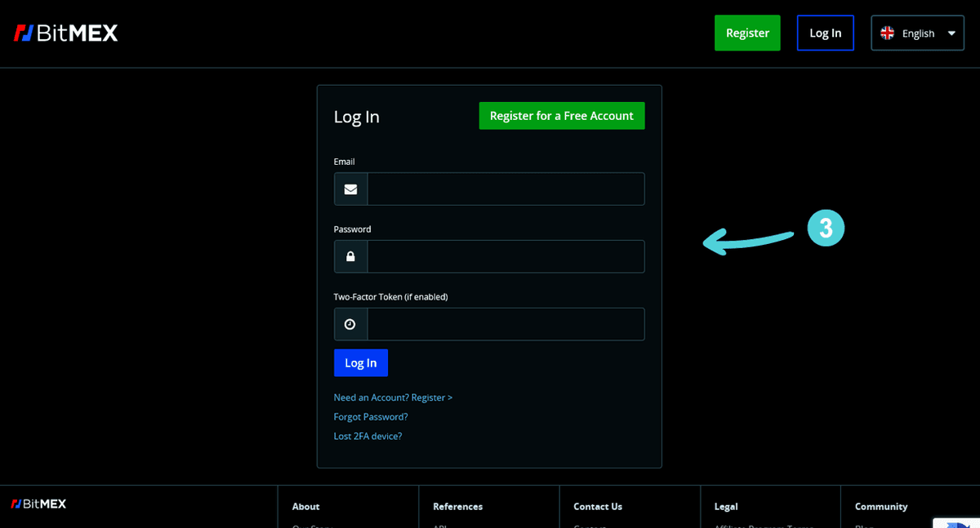Viewport: 980px width, 528px height.
Task: Click the Log In form title
Action: tap(357, 117)
